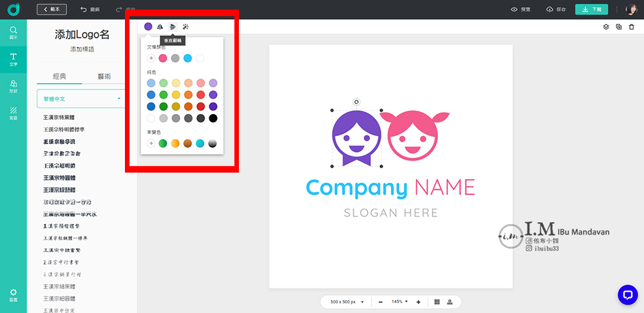Choose the brown gradient swatch
This screenshot has width=644, height=313.
[x=187, y=144]
